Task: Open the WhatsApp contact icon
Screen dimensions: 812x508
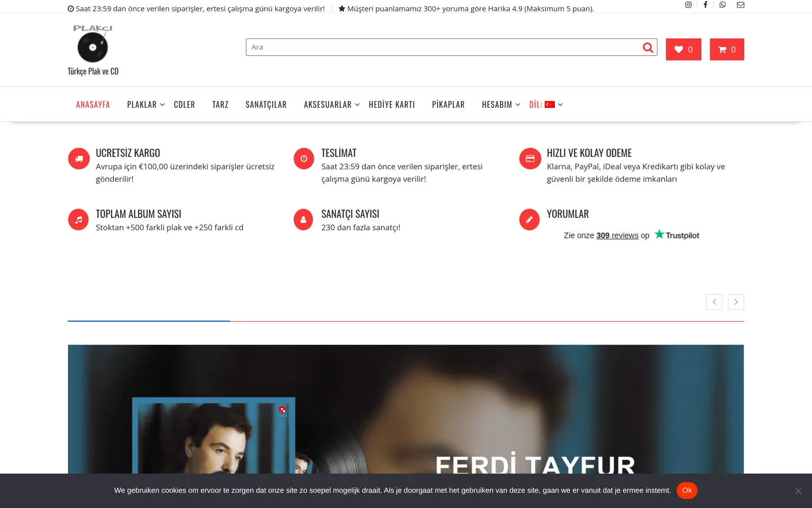Action: (x=722, y=5)
